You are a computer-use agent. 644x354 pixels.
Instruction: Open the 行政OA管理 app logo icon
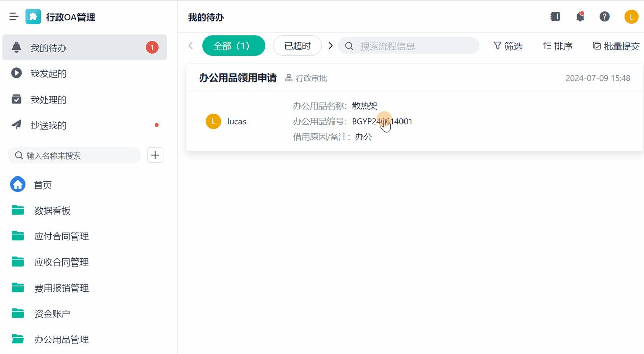tap(33, 16)
